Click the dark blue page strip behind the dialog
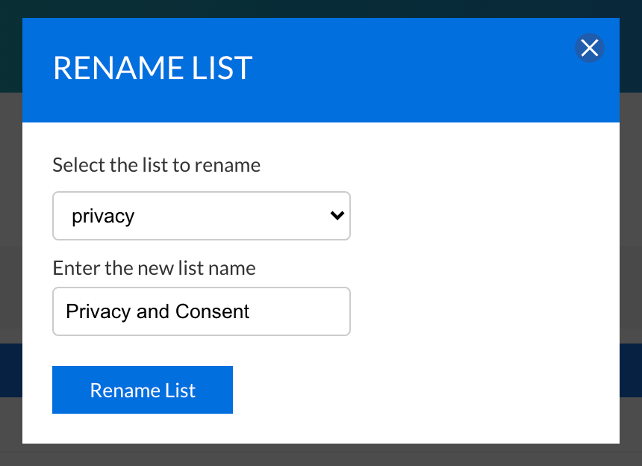Viewport: 642px width, 466px height. pos(10,370)
